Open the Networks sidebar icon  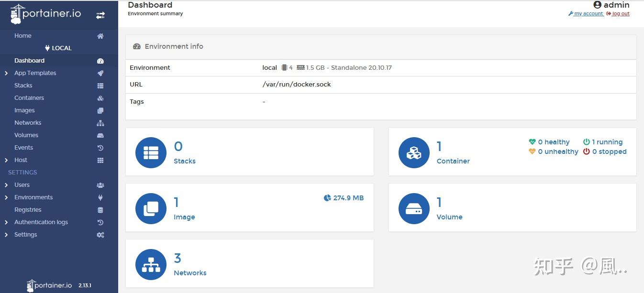click(100, 123)
